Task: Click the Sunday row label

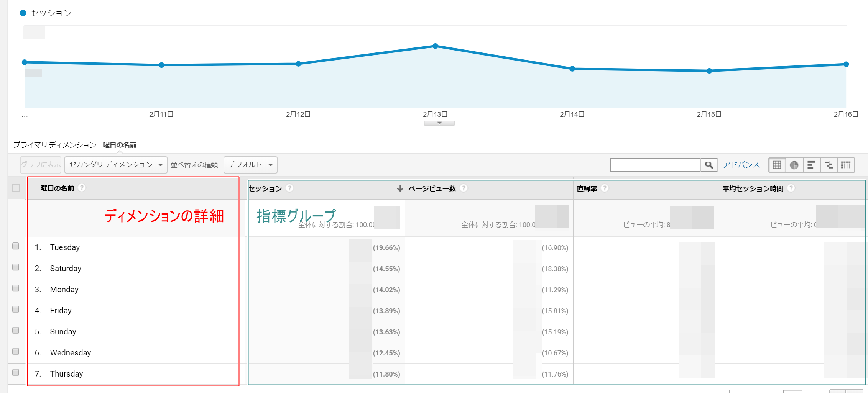Action: 63,332
